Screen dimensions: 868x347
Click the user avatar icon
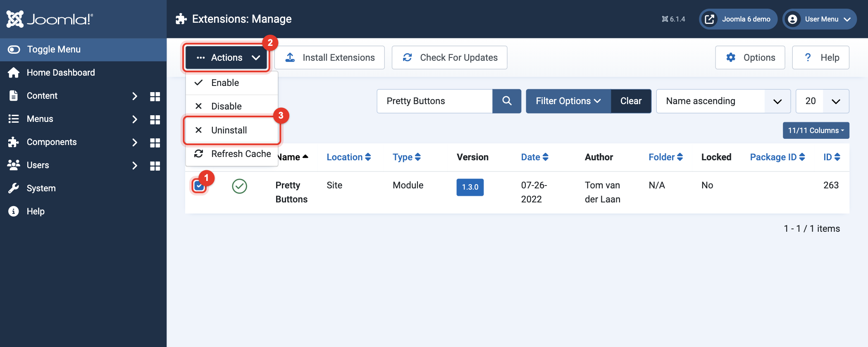tap(792, 19)
